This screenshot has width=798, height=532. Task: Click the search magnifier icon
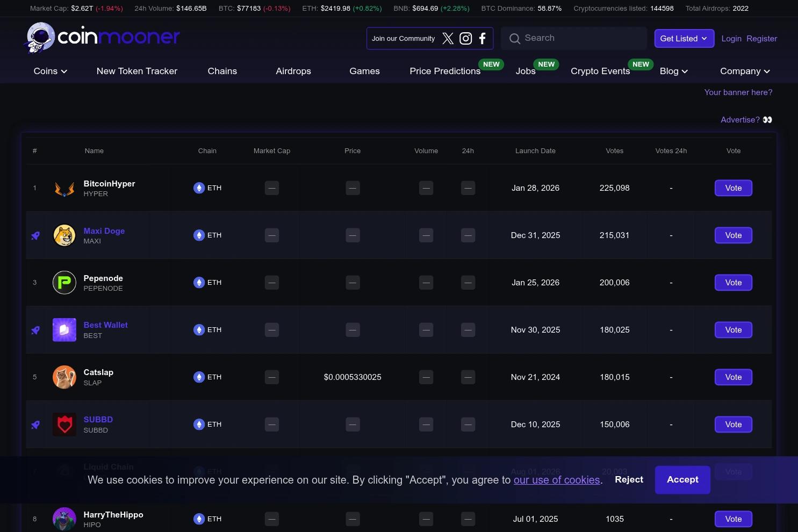515,39
